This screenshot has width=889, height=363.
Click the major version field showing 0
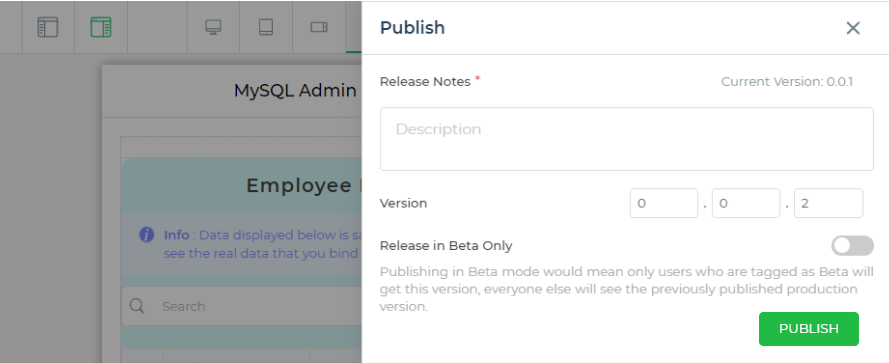(664, 203)
